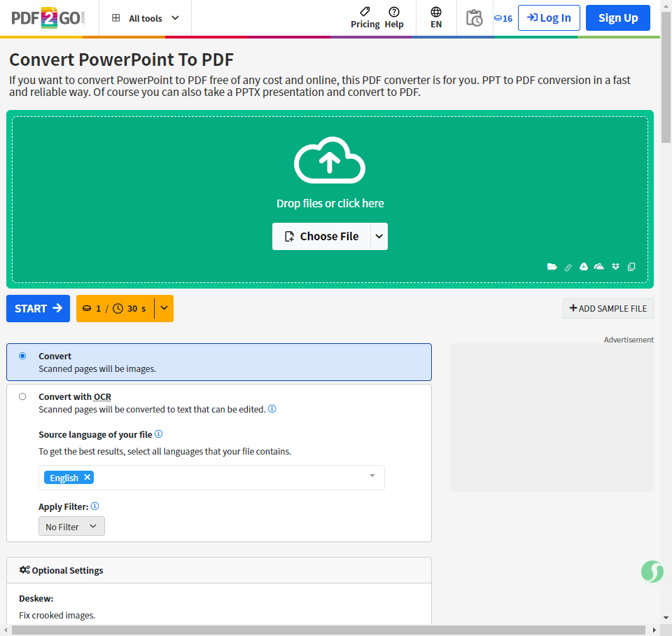This screenshot has height=636, width=672.
Task: Click the OneDrive cloud icon
Action: [x=598, y=267]
